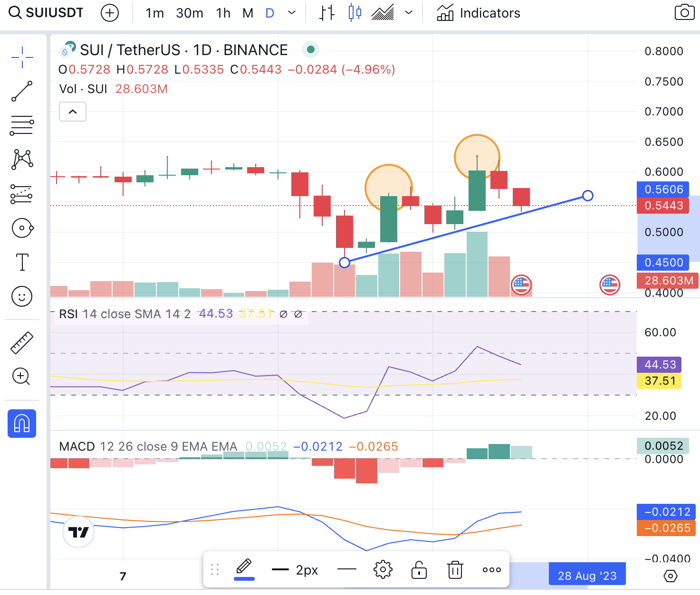Collapse the indicator legend chevron
This screenshot has width=700, height=595.
coord(73,112)
